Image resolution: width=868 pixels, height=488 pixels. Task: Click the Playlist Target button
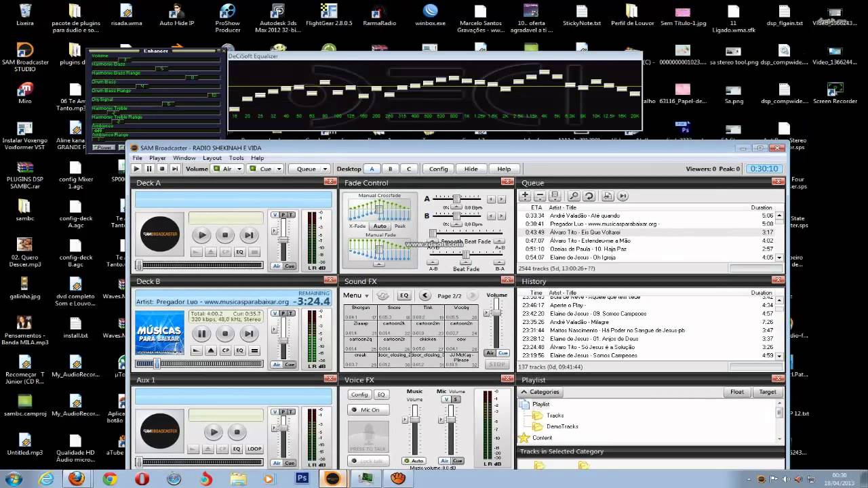767,392
